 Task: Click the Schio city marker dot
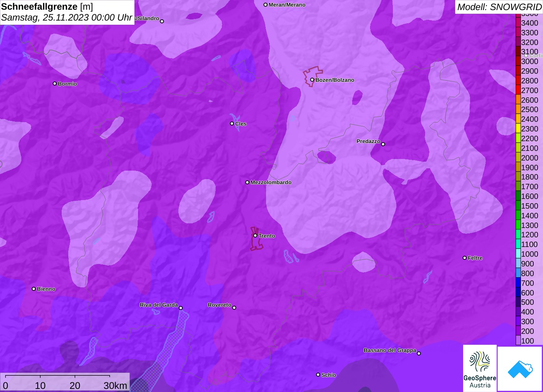tap(318, 375)
